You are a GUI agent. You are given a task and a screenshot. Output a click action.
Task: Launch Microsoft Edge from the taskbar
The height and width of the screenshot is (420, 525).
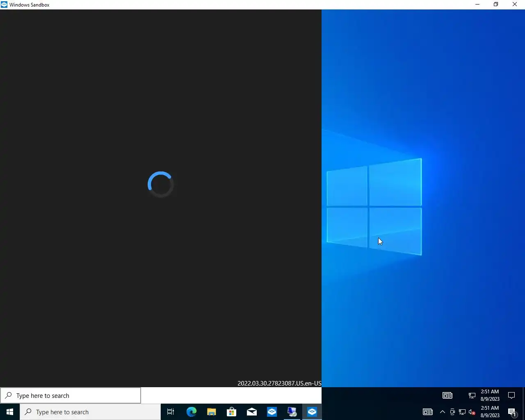pyautogui.click(x=191, y=412)
